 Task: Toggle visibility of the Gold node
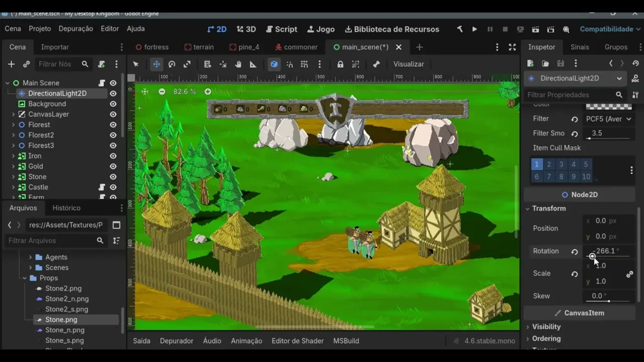(113, 166)
